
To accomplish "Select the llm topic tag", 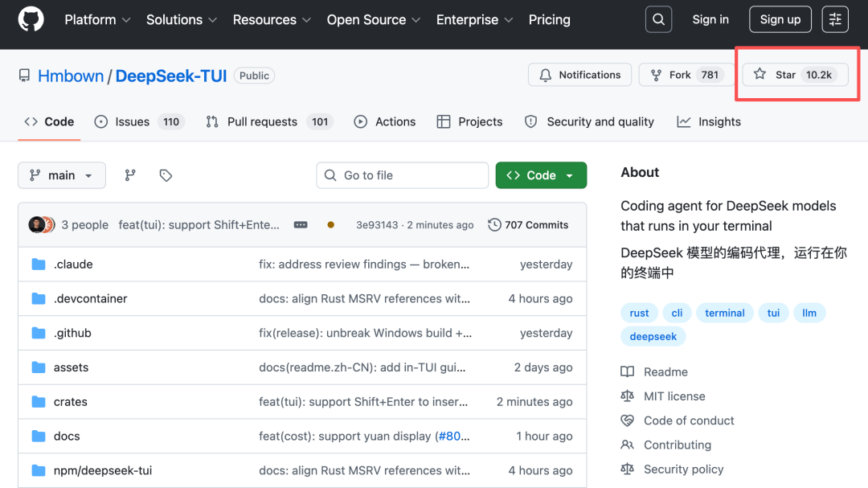I will [809, 313].
